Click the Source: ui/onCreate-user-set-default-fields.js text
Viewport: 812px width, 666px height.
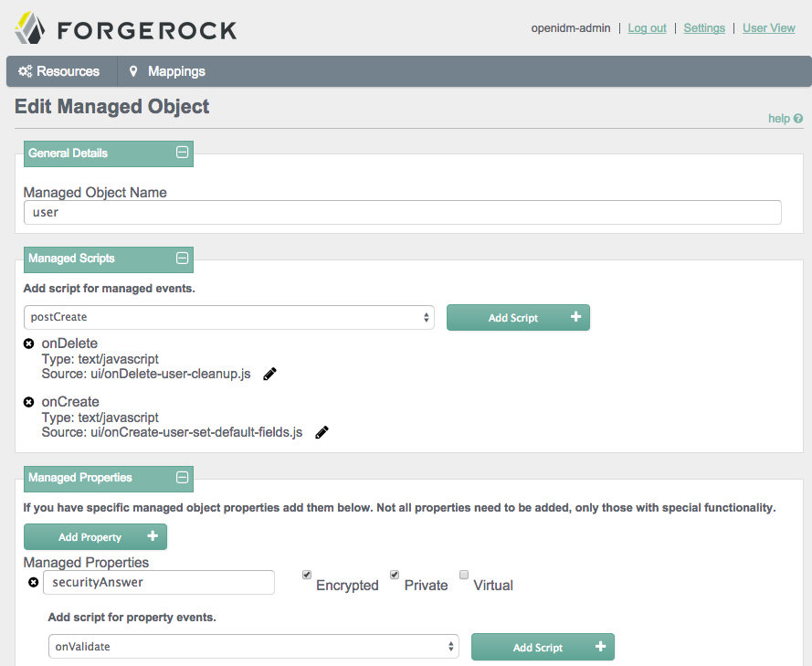tap(172, 432)
